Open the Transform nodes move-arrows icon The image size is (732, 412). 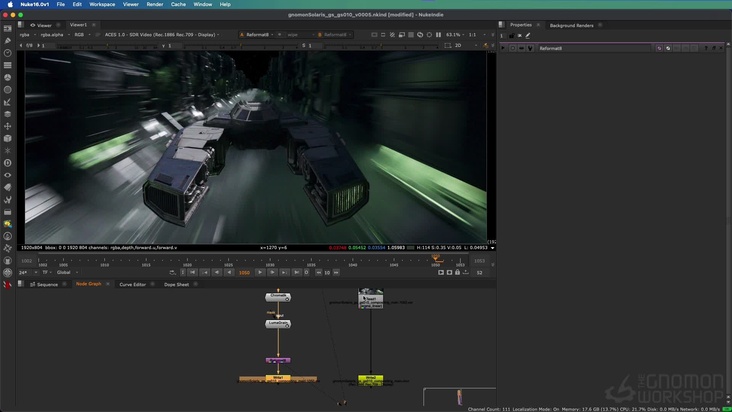pos(7,126)
